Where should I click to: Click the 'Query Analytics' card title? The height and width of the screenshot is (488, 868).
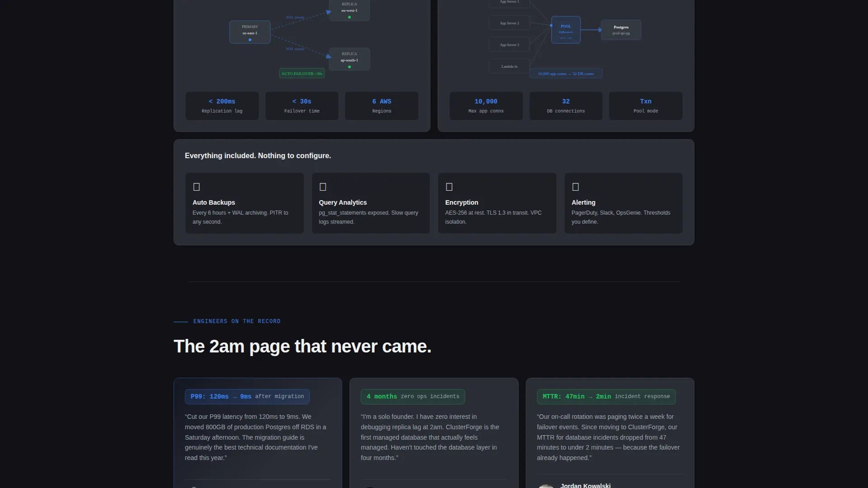tap(343, 203)
